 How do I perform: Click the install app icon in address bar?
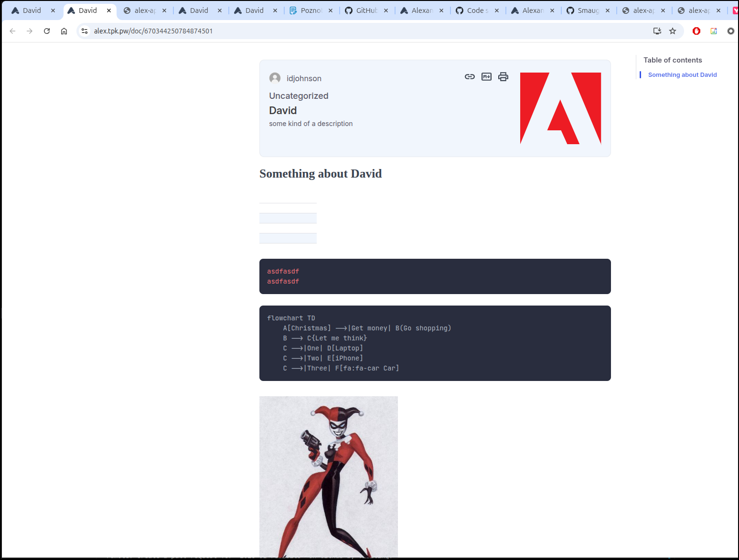click(x=657, y=31)
